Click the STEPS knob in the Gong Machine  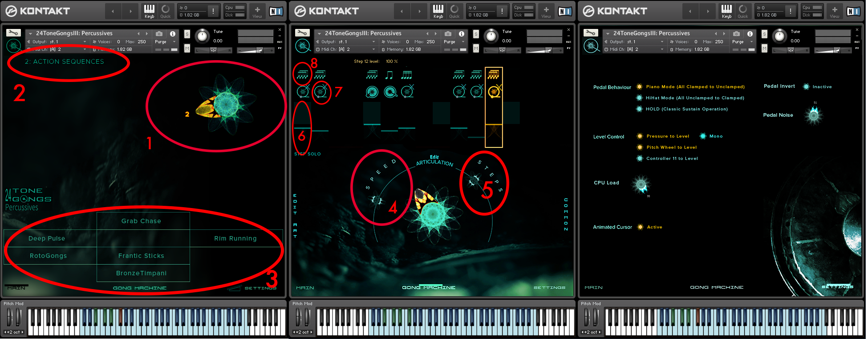pyautogui.click(x=474, y=180)
